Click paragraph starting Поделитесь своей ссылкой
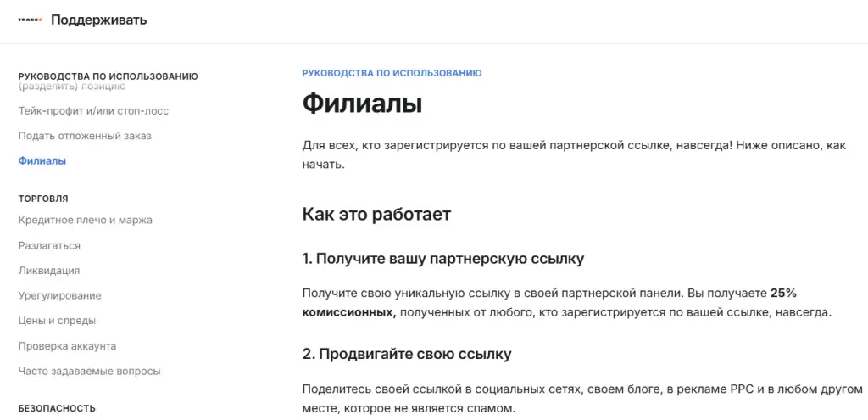Viewport: 868px width, 420px height. [x=583, y=399]
